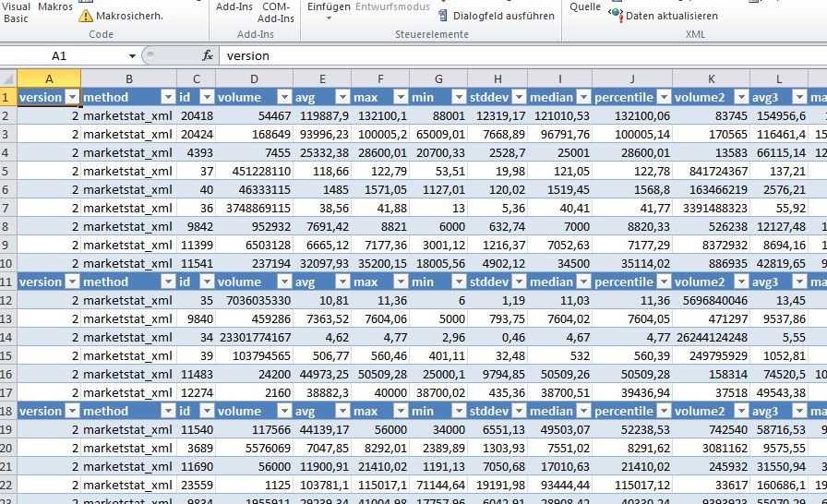Image resolution: width=827 pixels, height=504 pixels.
Task: Click the Daten aktualisieren icon
Action: click(616, 16)
